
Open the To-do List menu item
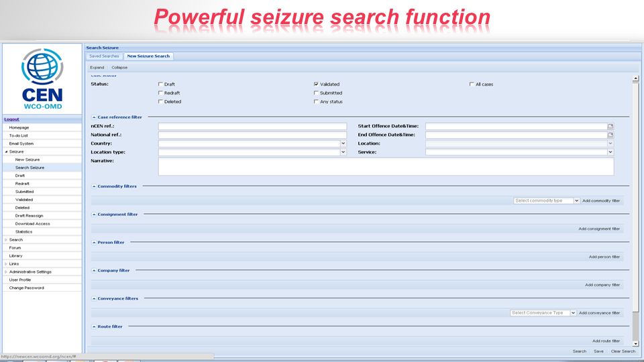click(x=19, y=135)
